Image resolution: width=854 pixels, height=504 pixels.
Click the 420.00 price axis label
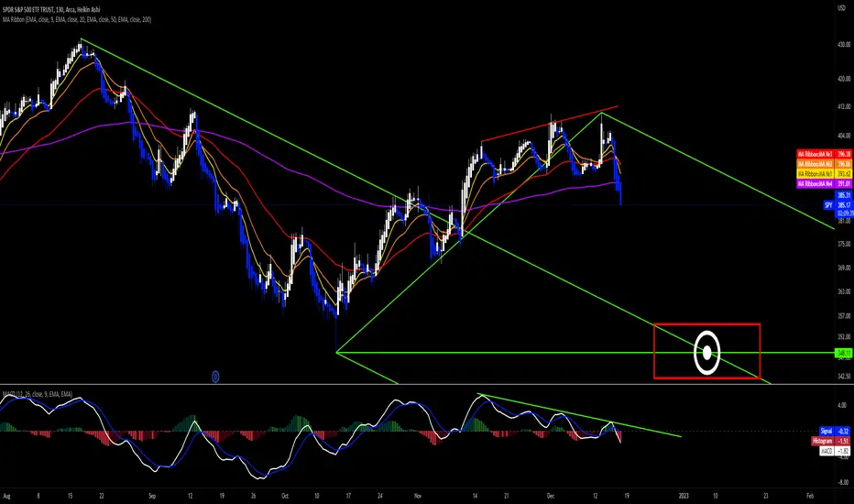click(x=844, y=79)
